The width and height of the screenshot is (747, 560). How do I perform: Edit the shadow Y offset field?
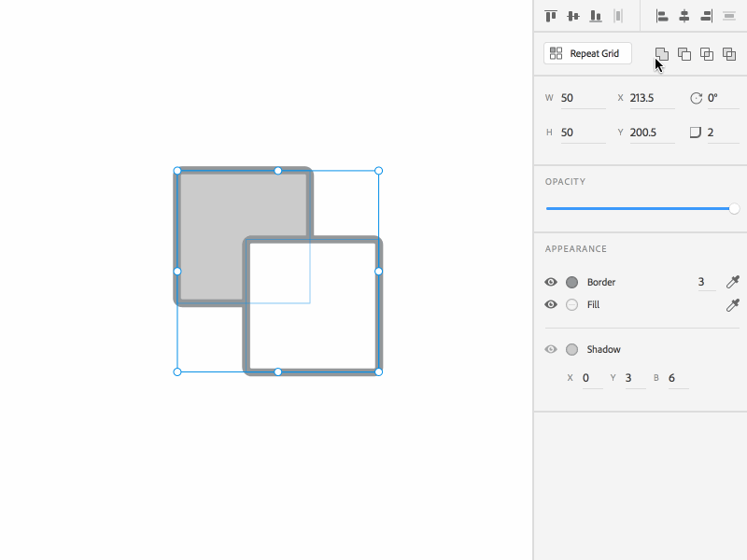[635, 378]
